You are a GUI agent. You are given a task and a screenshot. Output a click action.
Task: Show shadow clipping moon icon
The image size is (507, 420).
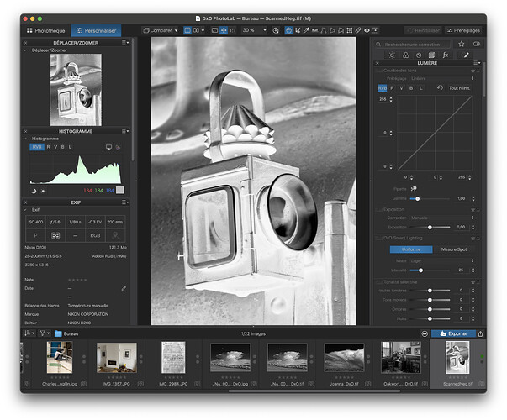click(34, 191)
